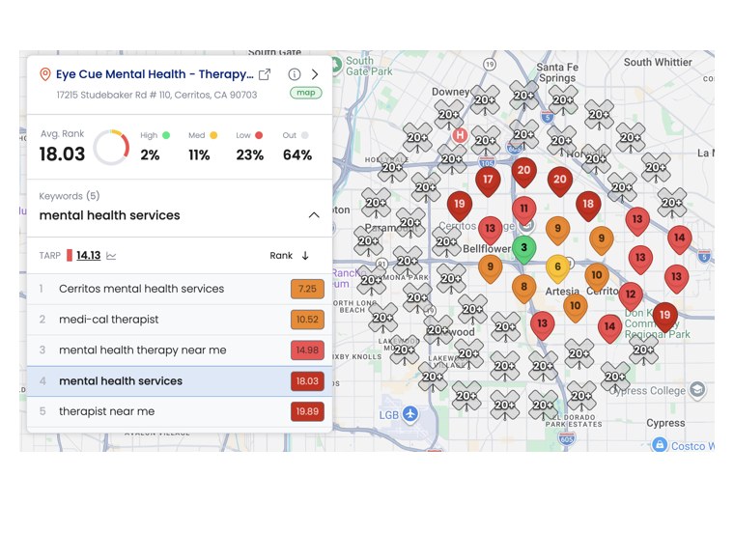Click Eye Cue Mental Health title link
The height and width of the screenshot is (560, 734).
[x=155, y=74]
